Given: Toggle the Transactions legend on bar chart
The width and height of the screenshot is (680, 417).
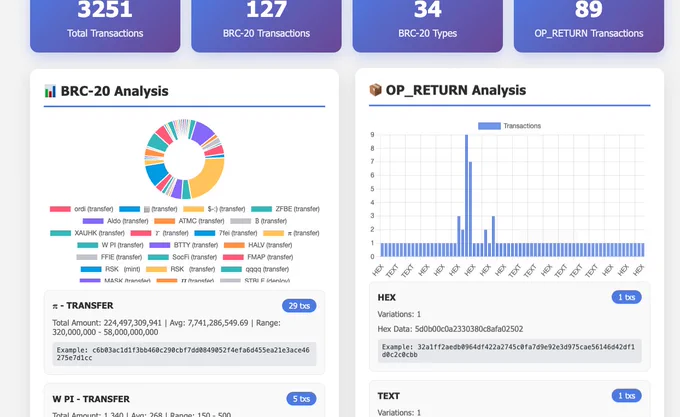Looking at the screenshot, I should coord(509,126).
